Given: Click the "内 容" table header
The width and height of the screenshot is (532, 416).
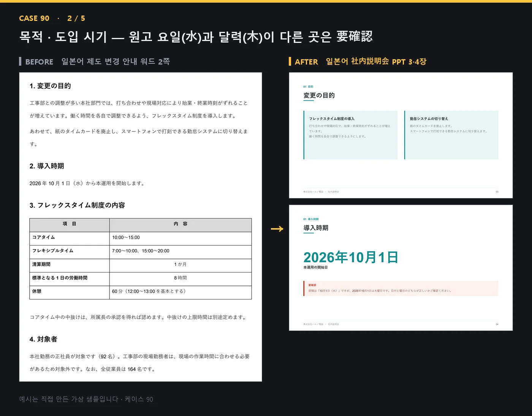Looking at the screenshot, I should pyautogui.click(x=180, y=225).
